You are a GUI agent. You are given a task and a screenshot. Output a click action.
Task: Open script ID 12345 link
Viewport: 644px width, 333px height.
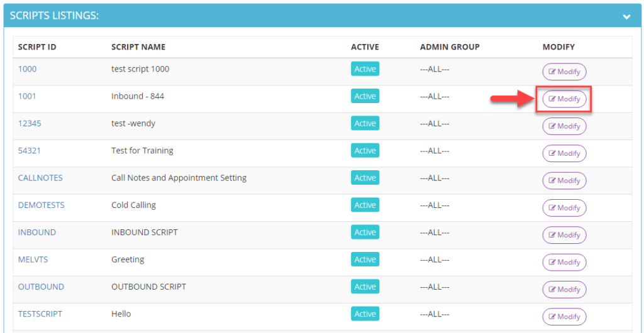[x=30, y=123]
